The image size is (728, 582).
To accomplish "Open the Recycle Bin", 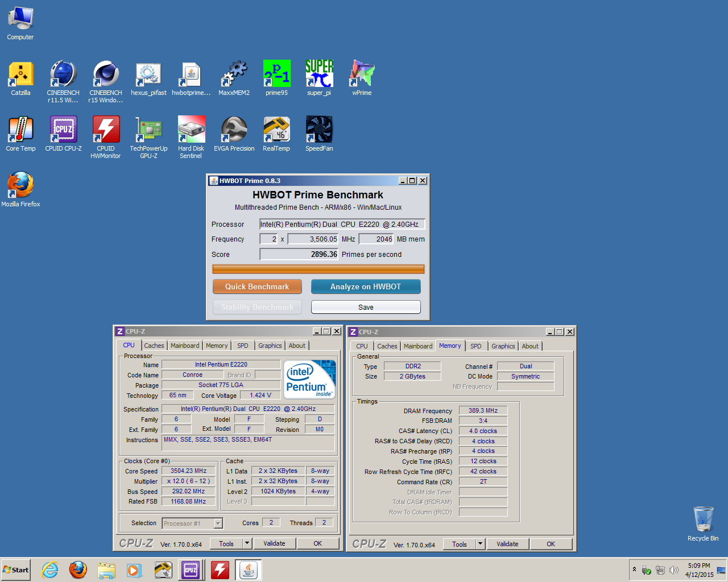I will pos(703,524).
